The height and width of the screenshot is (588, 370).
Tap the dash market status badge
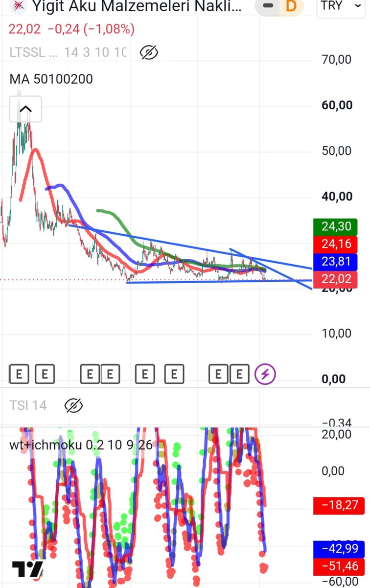pos(268,6)
